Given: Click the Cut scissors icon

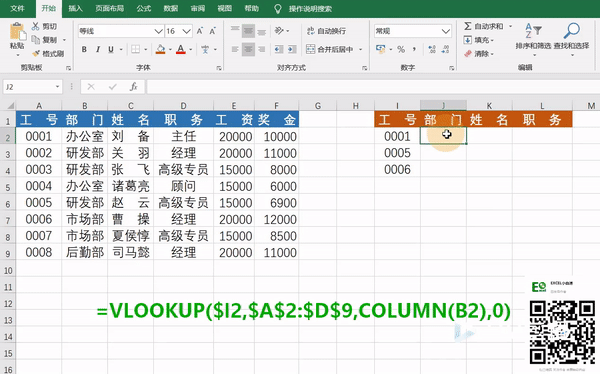Looking at the screenshot, I should 35,26.
